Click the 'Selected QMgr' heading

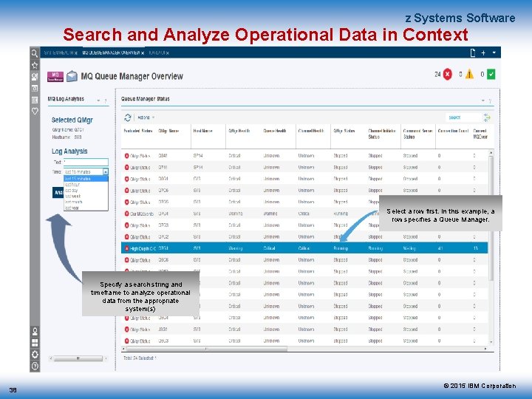pos(72,120)
